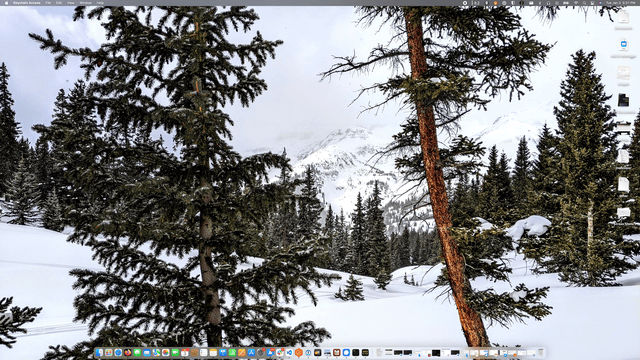Viewport: 640px width, 360px height.
Task: Open the Keychain Access menu
Action: [x=27, y=3]
